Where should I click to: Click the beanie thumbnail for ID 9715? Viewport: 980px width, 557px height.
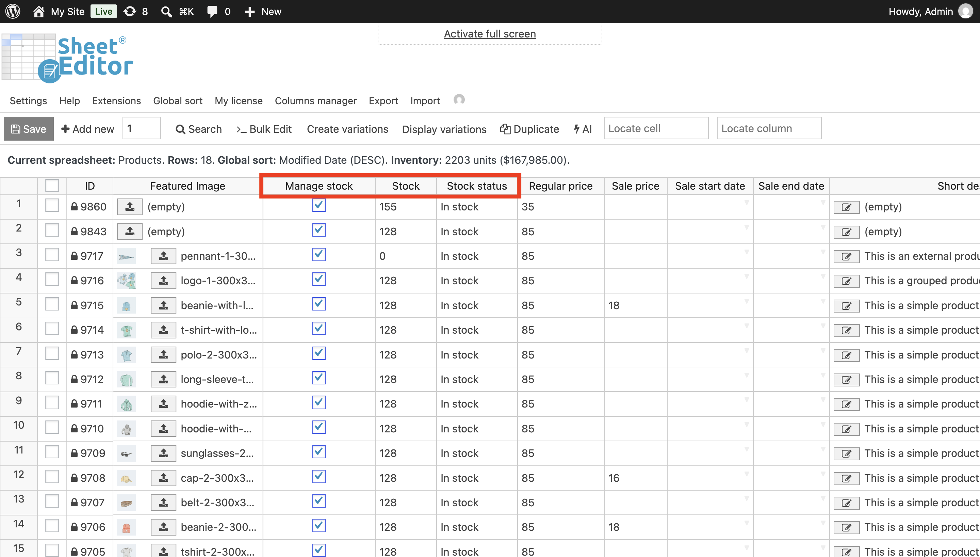(x=127, y=306)
